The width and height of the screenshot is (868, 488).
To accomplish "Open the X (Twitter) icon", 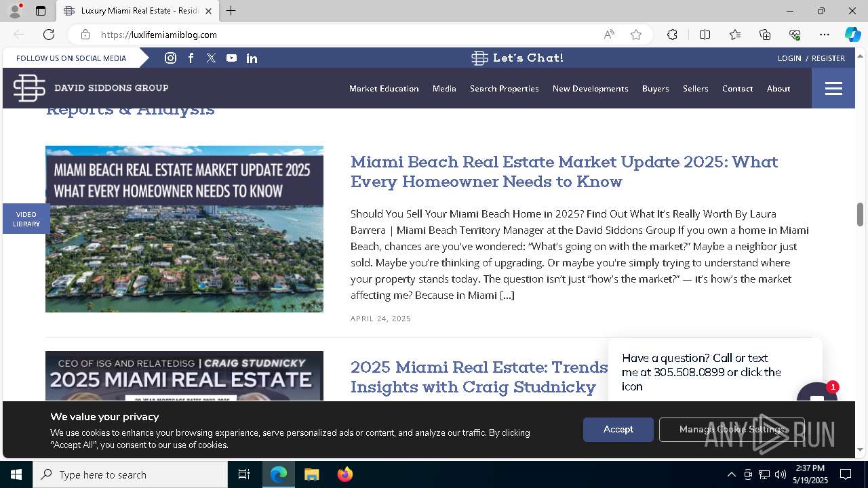I will click(x=211, y=58).
